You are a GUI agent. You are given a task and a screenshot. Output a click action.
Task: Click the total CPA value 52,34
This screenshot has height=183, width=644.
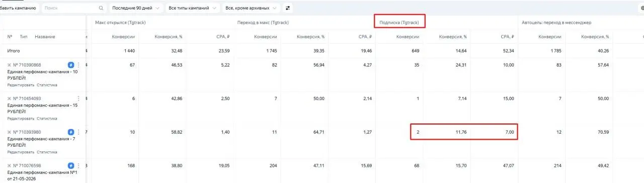[508, 51]
